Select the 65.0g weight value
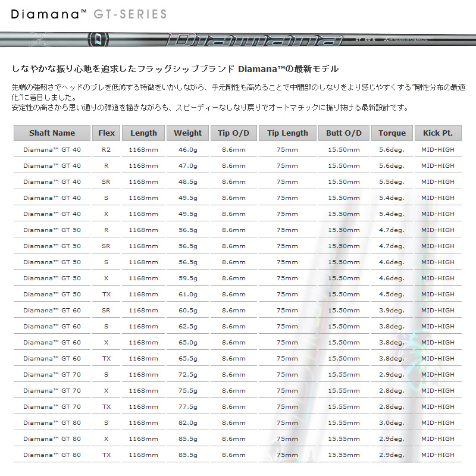This screenshot has height=476, width=476. [x=188, y=343]
